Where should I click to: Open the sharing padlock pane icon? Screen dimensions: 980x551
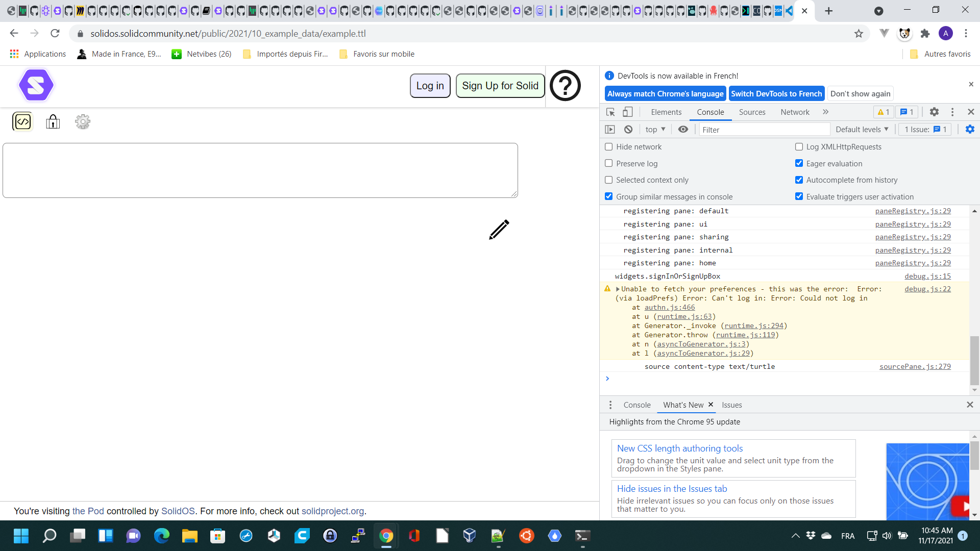pos(53,121)
